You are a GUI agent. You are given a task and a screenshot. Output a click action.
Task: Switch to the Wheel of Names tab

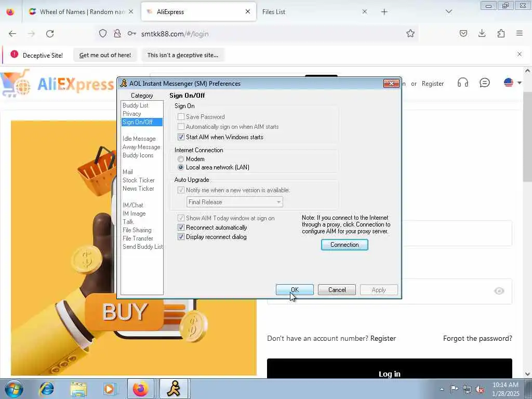click(x=81, y=11)
